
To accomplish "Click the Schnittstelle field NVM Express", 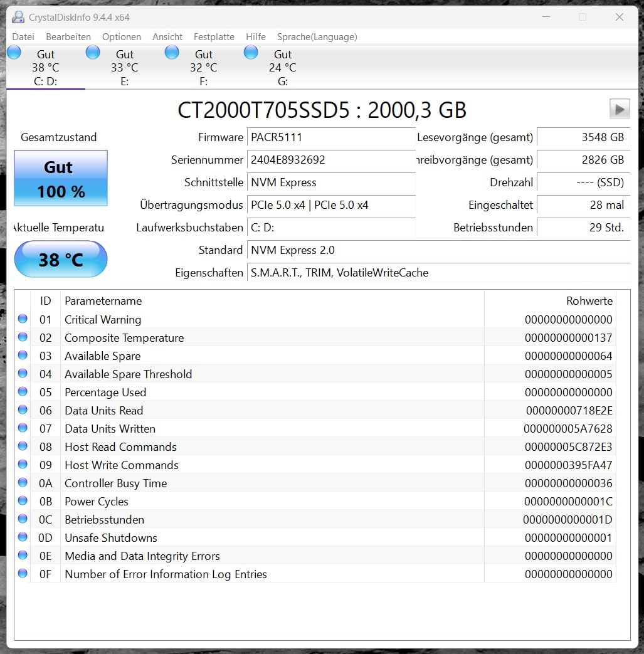I will [332, 182].
